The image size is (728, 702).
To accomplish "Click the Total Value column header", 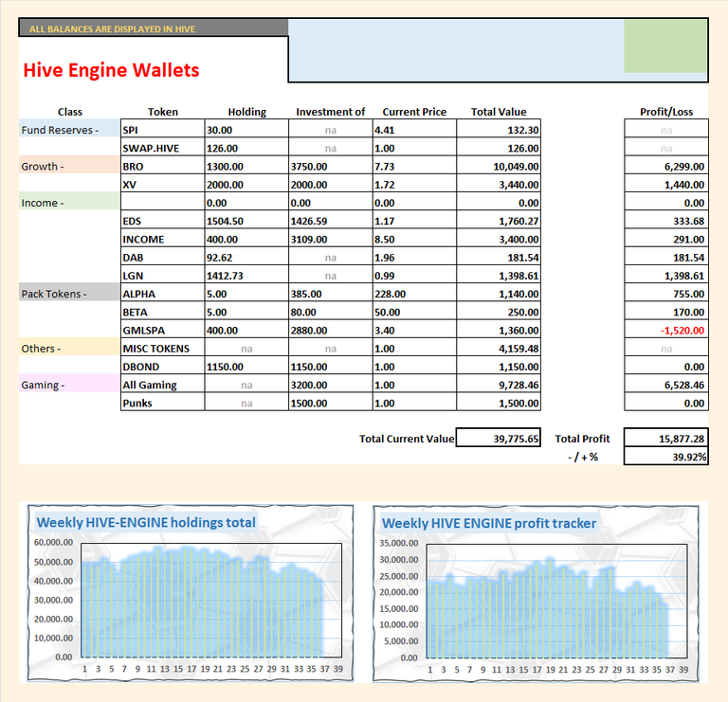I will 499,112.
